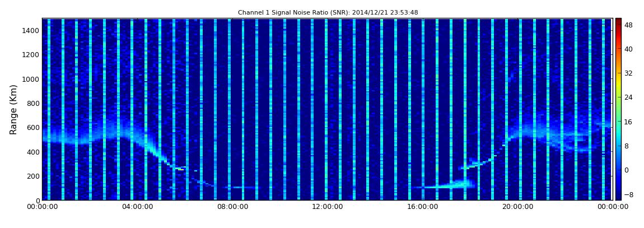Click the 20:00:00 time axis label
This screenshot has height=228, width=644.
click(518, 207)
